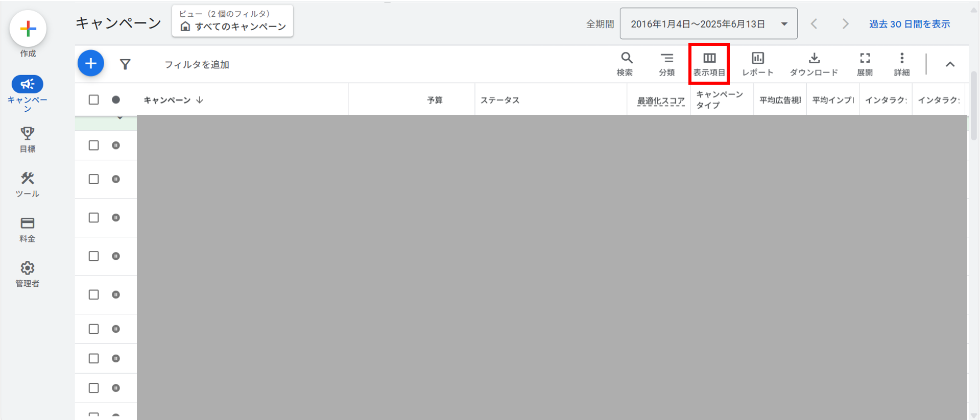Check the fifth campaign row checkbox
The width and height of the screenshot is (980, 420).
pyautogui.click(x=93, y=294)
